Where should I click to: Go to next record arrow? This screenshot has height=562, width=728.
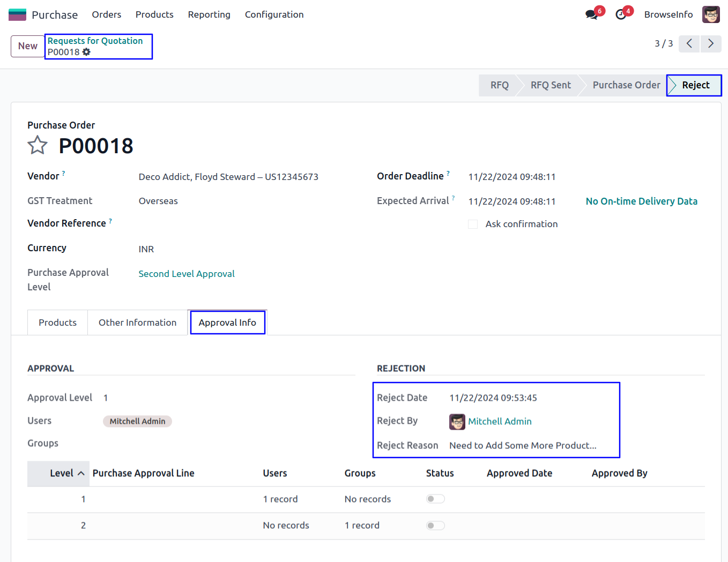coord(711,43)
